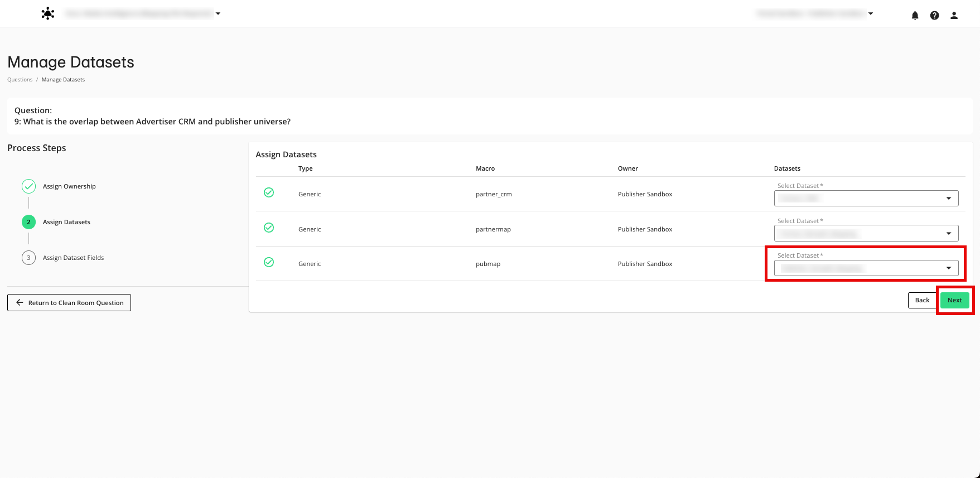Click the app logo icon in header

click(48, 14)
